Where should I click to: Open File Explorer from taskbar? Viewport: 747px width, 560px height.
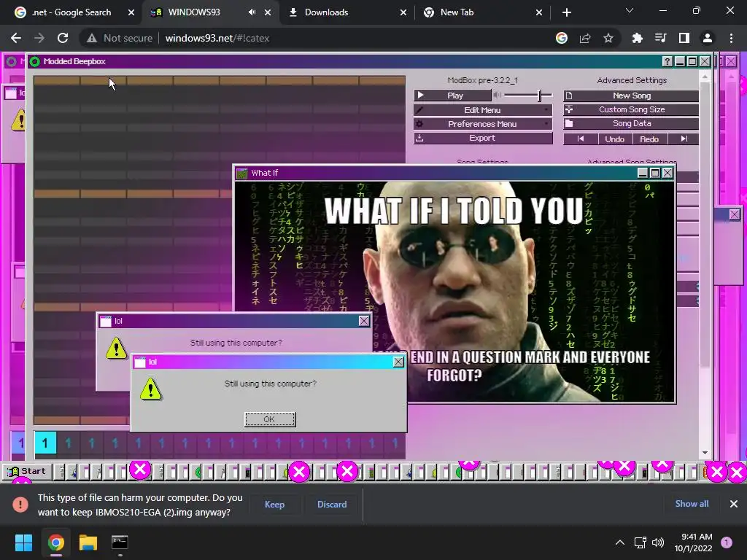pyautogui.click(x=88, y=542)
